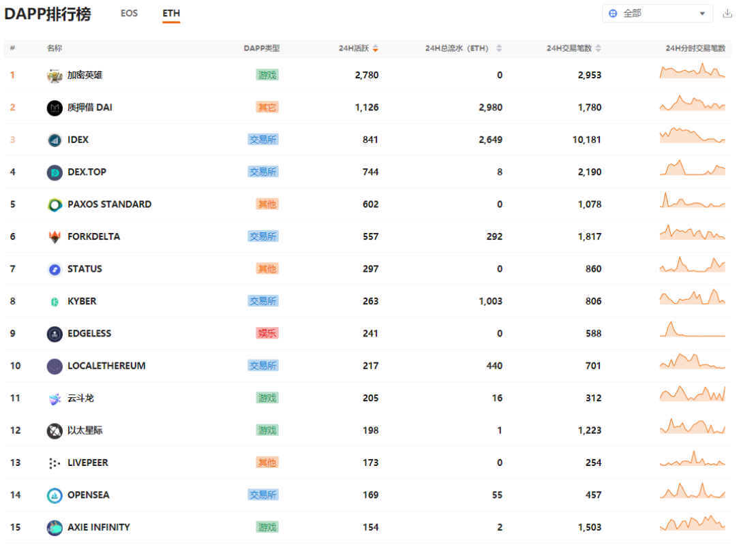Open the 全部 filter dropdown

pos(658,14)
